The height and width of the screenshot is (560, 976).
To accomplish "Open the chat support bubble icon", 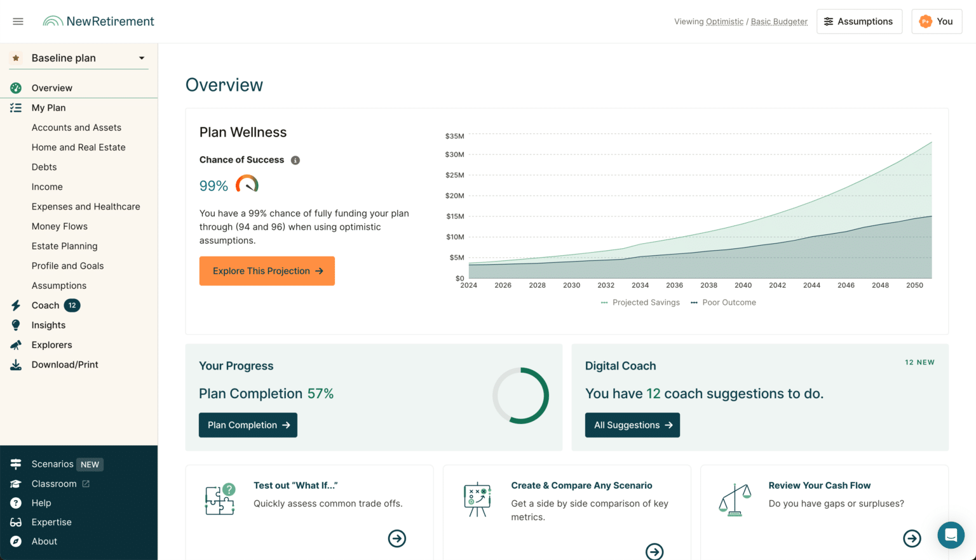I will coord(951,535).
